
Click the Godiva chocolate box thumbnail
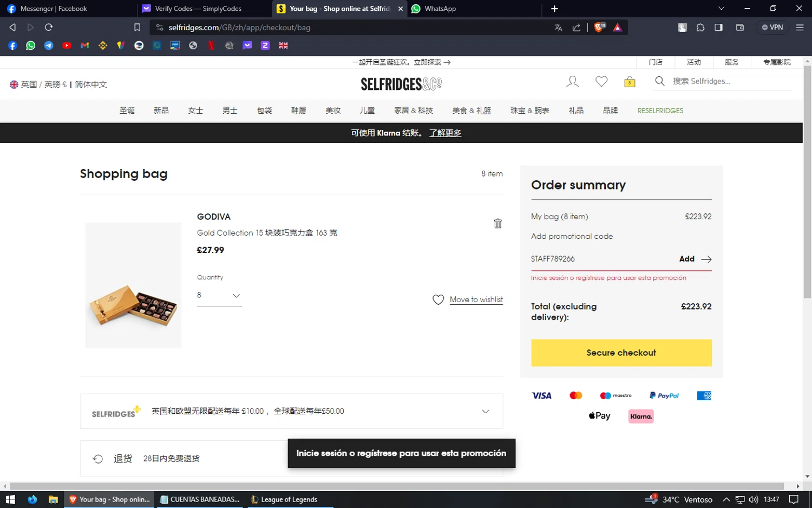click(x=133, y=285)
